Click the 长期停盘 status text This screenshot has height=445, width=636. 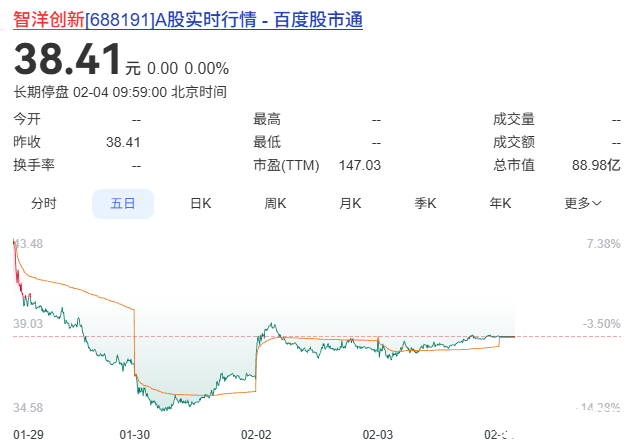click(41, 92)
